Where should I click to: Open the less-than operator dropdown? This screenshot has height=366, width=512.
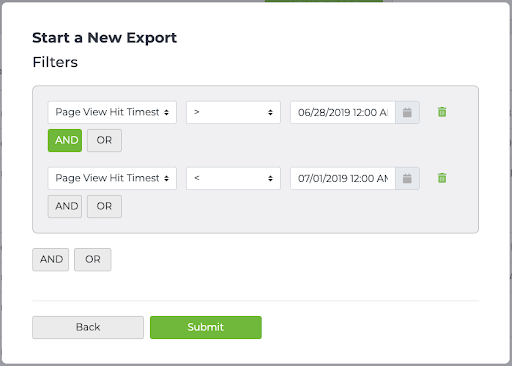point(233,178)
